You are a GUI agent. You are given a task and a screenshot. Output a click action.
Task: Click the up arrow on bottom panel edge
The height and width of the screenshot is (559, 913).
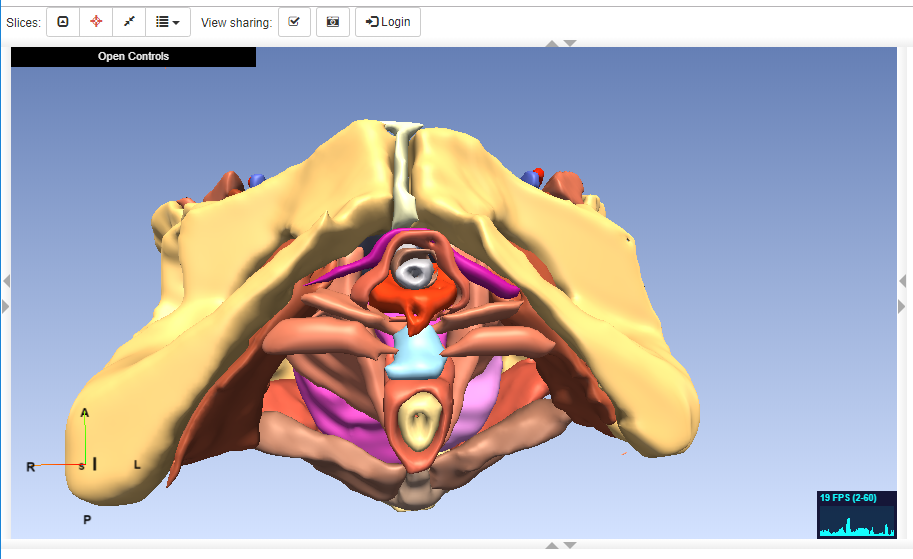coord(550,545)
